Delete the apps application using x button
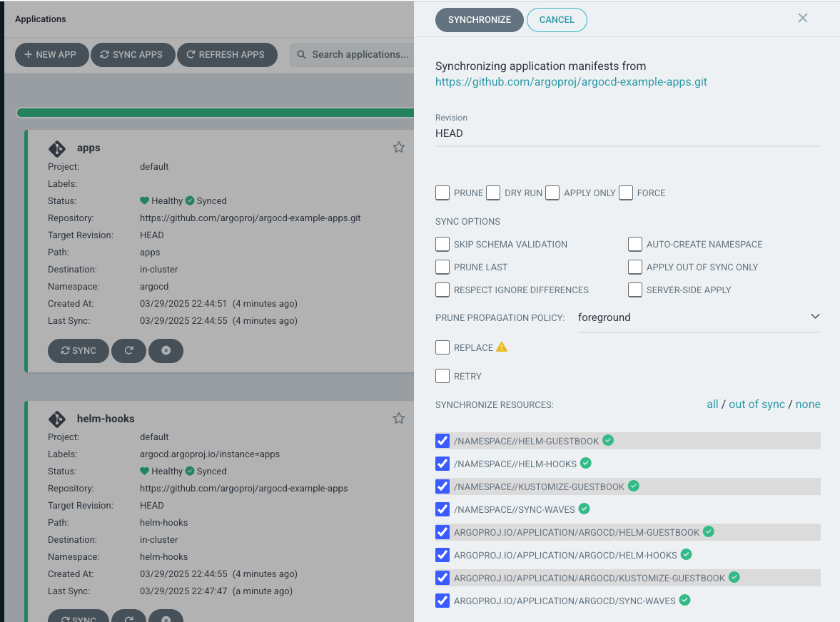The image size is (840, 622). click(166, 351)
